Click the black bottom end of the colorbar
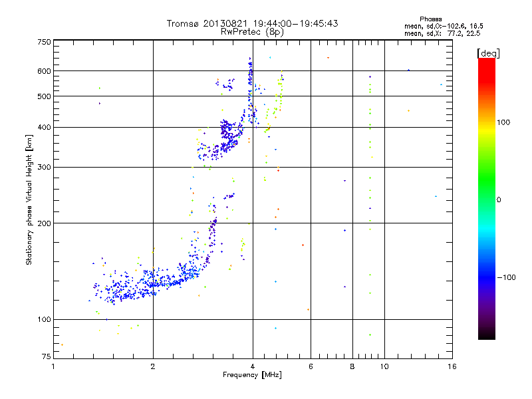The height and width of the screenshot is (399, 532). (487, 334)
